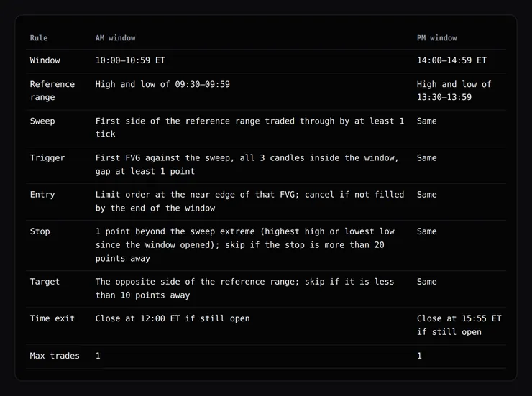Select the 'Time exit' row label

(x=52, y=318)
